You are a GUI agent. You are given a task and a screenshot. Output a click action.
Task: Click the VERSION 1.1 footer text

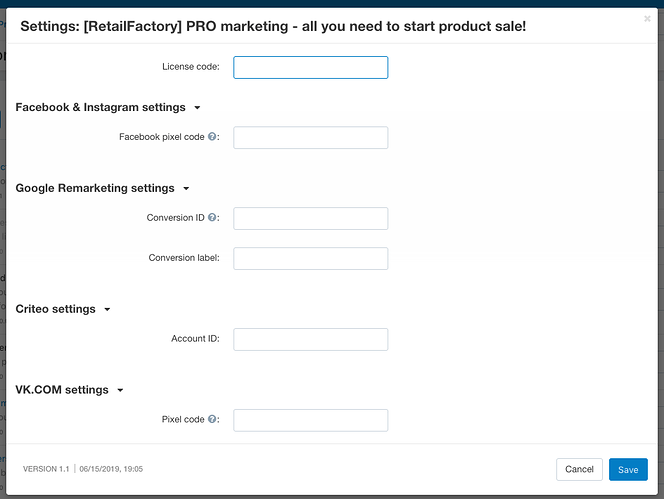[x=46, y=469]
